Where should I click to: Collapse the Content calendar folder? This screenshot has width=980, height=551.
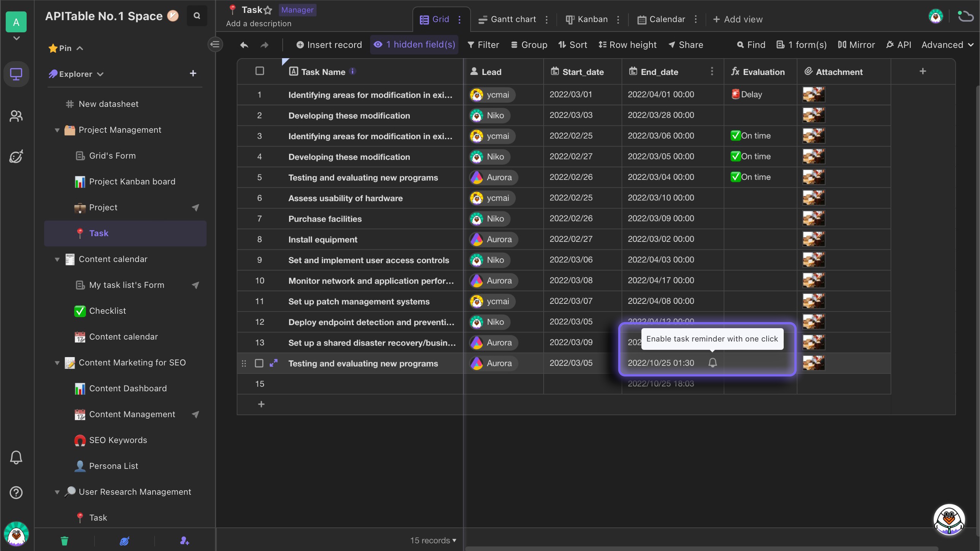(x=57, y=259)
